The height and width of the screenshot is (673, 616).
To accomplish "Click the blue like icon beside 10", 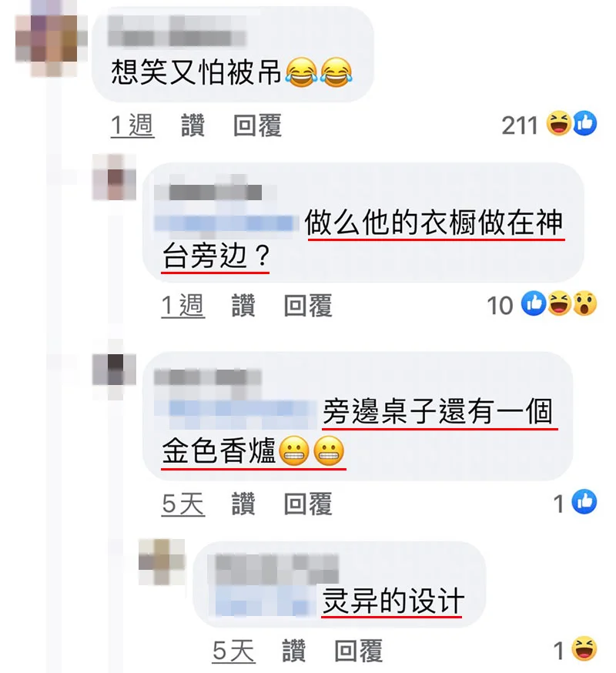I will 534,304.
